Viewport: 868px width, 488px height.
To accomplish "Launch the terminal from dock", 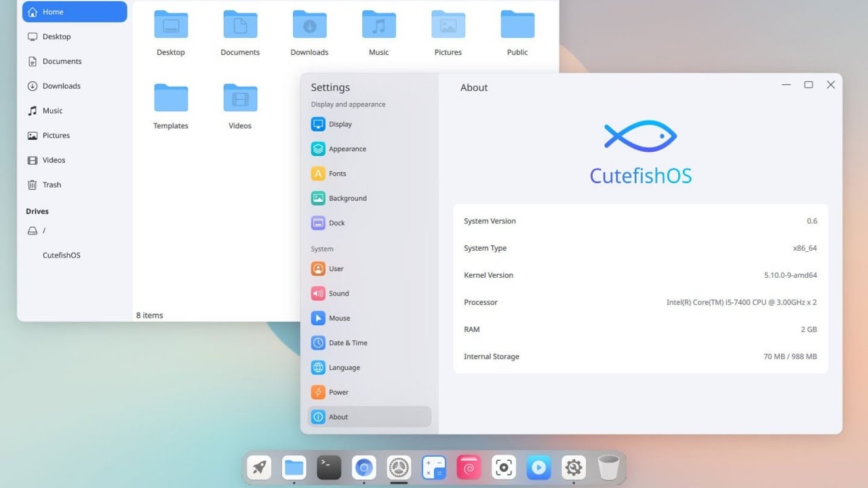I will pos(329,468).
